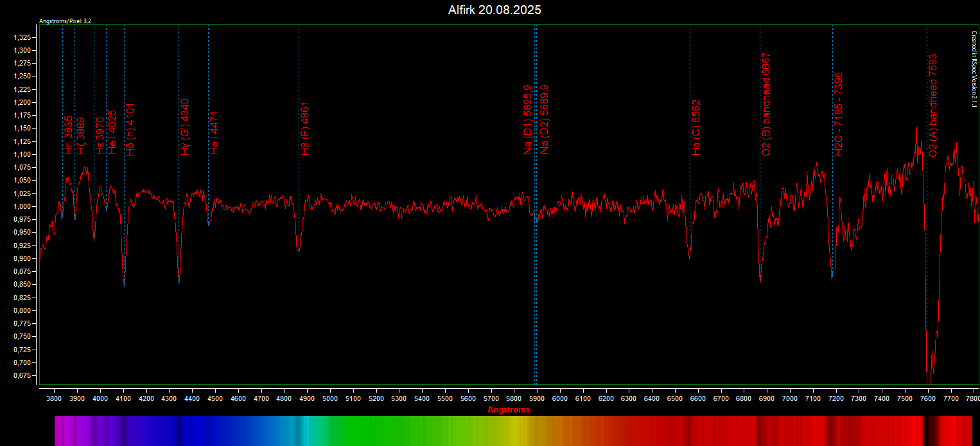Click the "O2 (B) bandhead 6867" label

tap(766, 104)
